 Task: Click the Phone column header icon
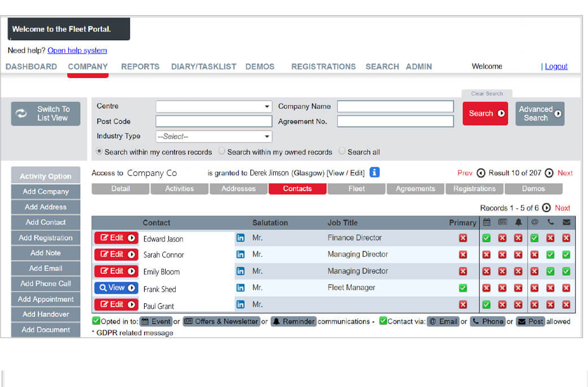[x=551, y=222]
